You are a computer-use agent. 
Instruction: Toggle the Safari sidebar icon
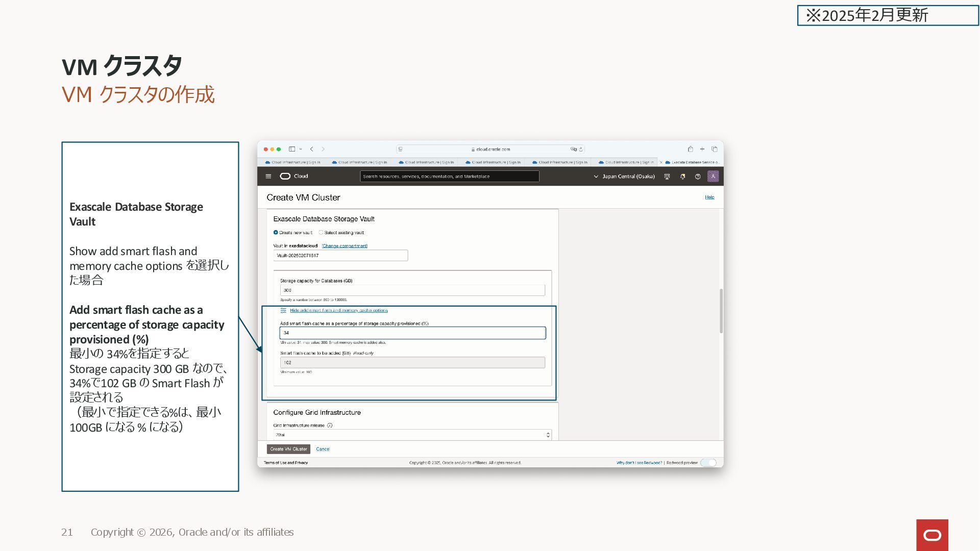coord(292,149)
